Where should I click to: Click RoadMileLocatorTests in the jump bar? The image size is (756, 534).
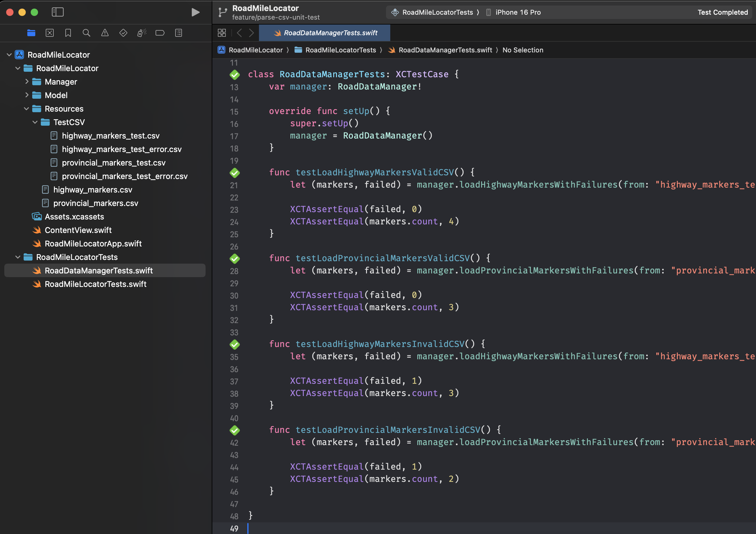[340, 50]
